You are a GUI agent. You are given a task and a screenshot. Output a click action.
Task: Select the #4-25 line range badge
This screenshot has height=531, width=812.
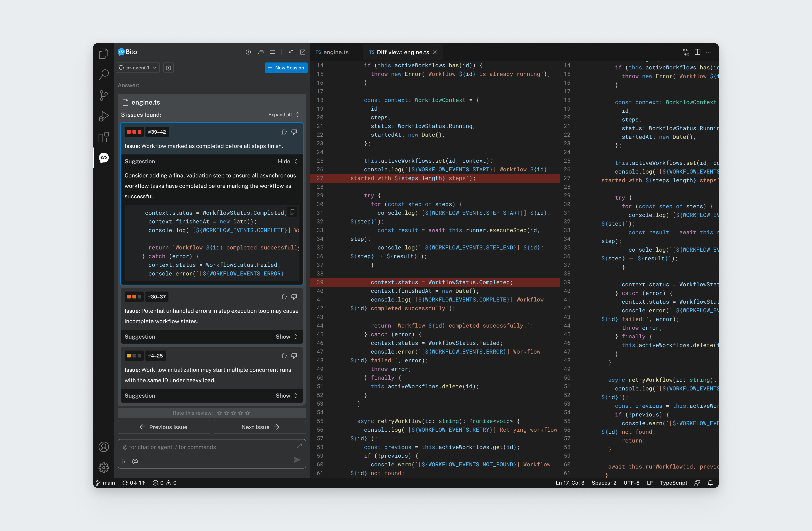(155, 356)
